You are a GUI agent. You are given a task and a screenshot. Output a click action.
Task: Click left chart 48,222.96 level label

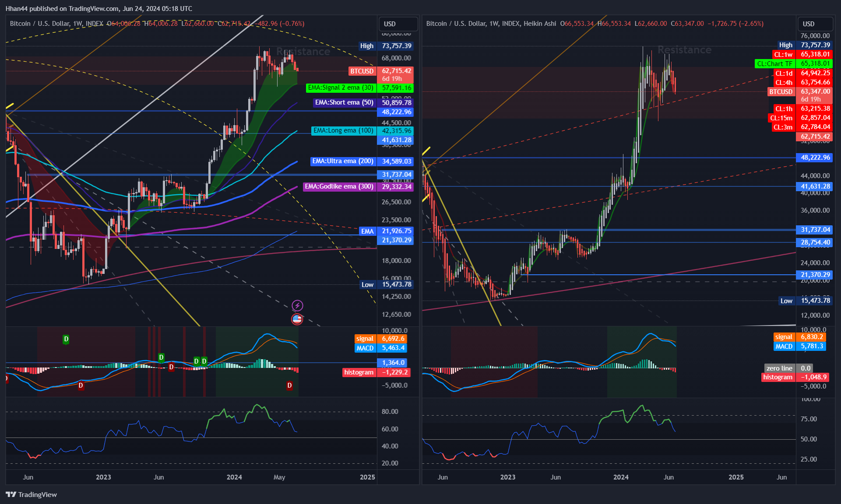click(x=395, y=112)
